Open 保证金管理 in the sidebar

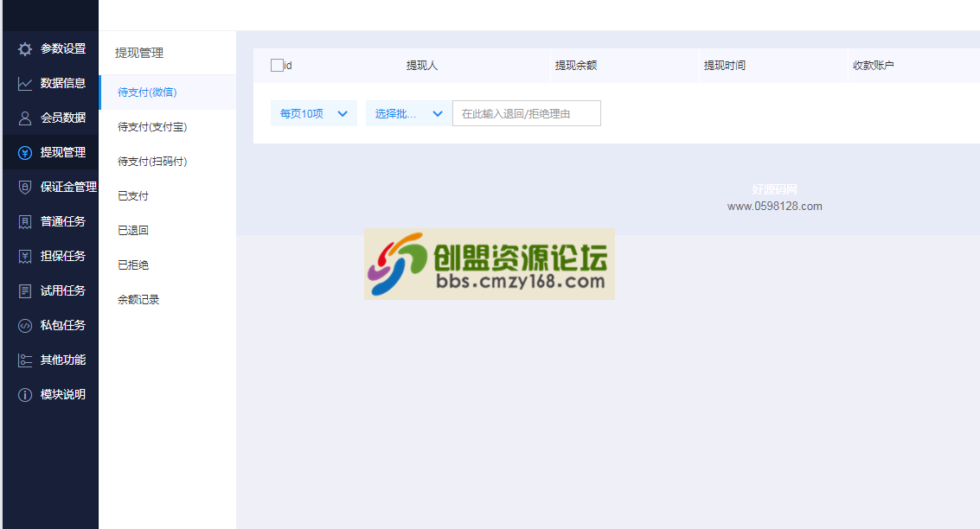(51, 187)
